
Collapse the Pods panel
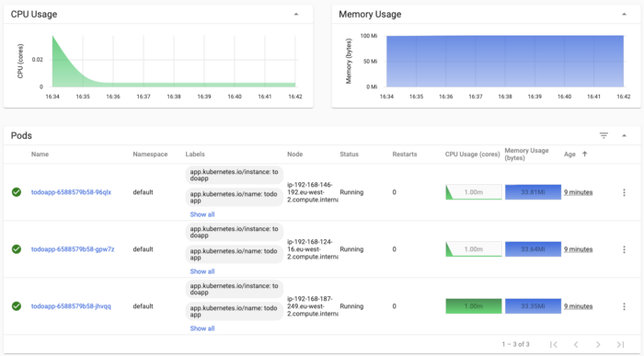click(x=624, y=135)
